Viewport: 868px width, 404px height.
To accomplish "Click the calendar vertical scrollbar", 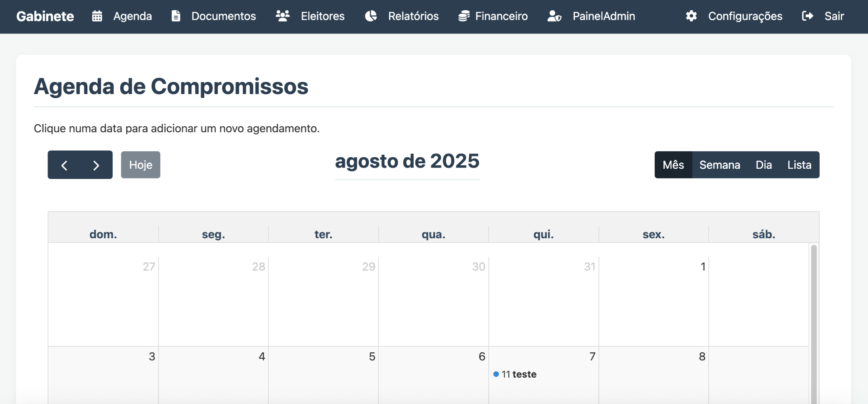I will (814, 322).
